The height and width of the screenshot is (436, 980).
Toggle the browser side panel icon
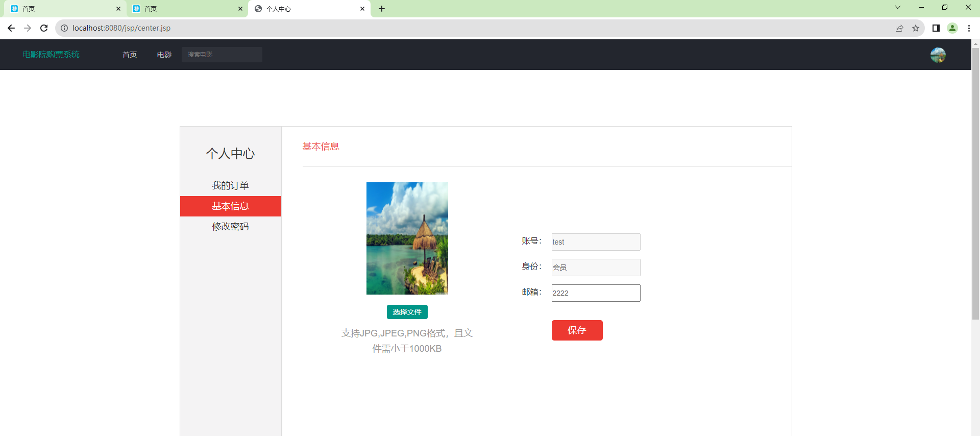(x=936, y=28)
